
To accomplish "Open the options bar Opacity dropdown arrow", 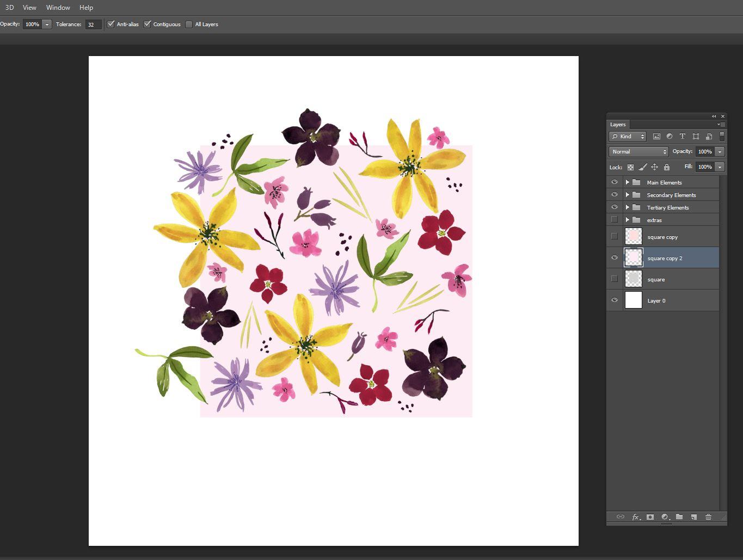I will pyautogui.click(x=47, y=24).
